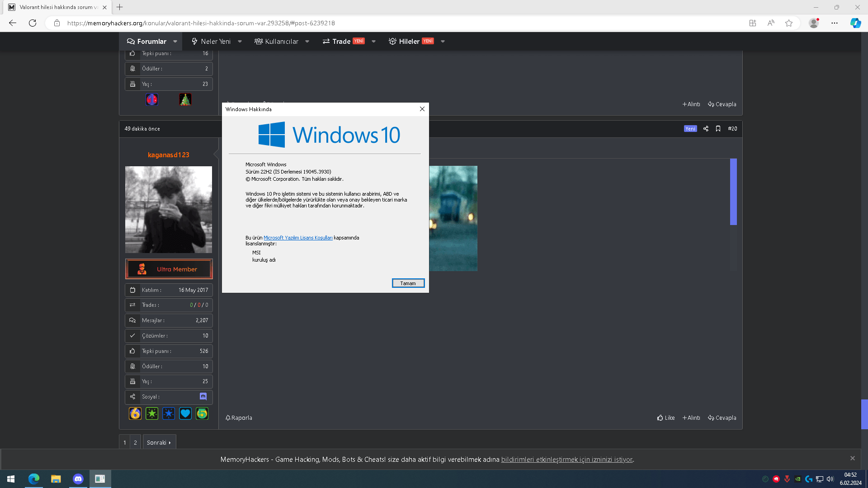Open the browser profile avatar
This screenshot has height=488, width=868.
[814, 23]
